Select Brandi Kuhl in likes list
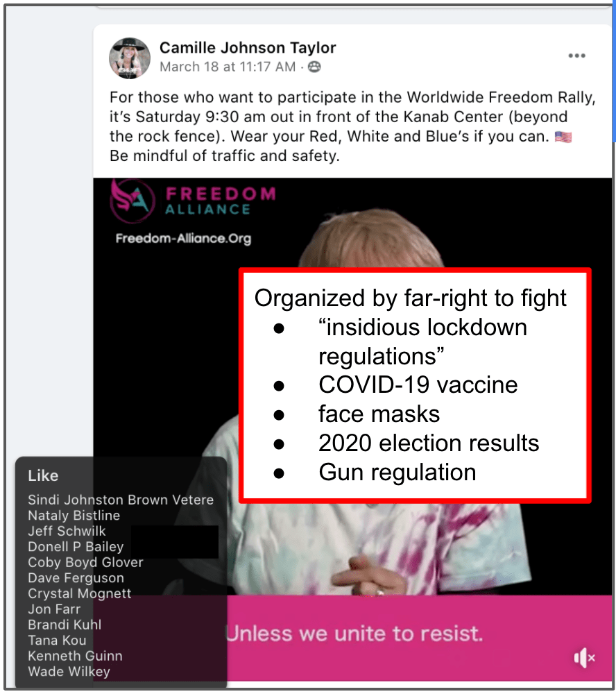The image size is (616, 694). click(65, 625)
